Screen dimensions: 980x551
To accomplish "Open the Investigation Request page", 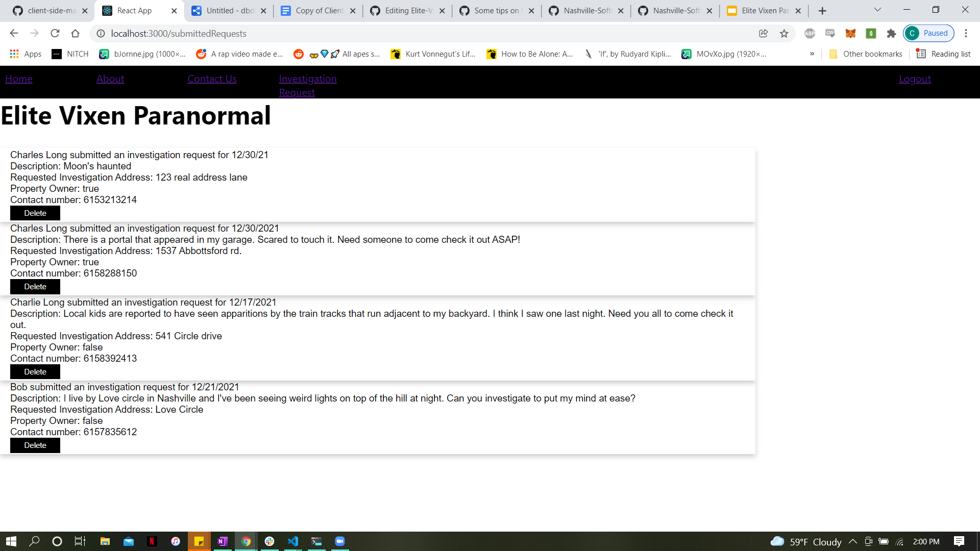I will point(307,85).
